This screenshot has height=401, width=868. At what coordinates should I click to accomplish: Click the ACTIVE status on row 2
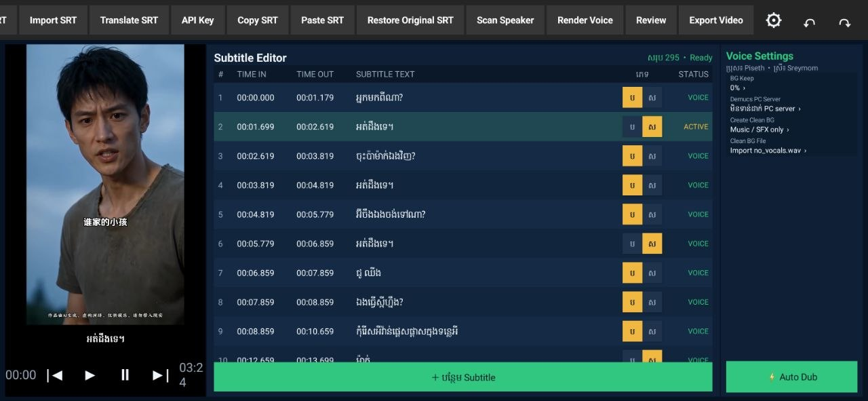tap(696, 127)
